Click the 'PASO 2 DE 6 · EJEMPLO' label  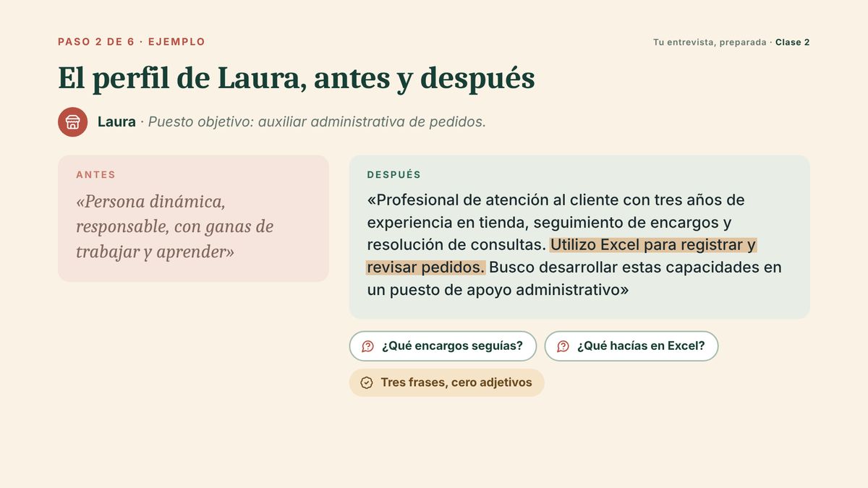coord(132,42)
